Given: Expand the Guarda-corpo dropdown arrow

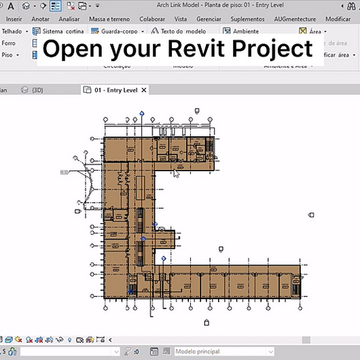Looking at the screenshot, I should (x=142, y=32).
